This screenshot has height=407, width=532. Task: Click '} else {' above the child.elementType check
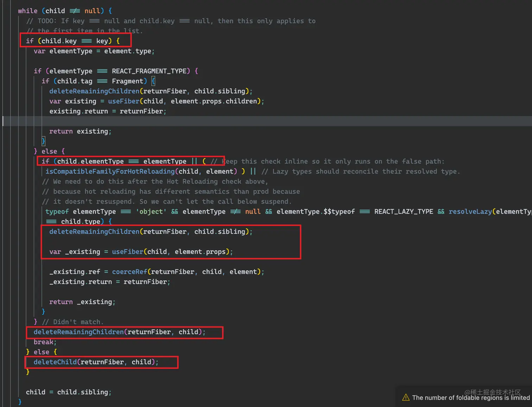pos(49,151)
